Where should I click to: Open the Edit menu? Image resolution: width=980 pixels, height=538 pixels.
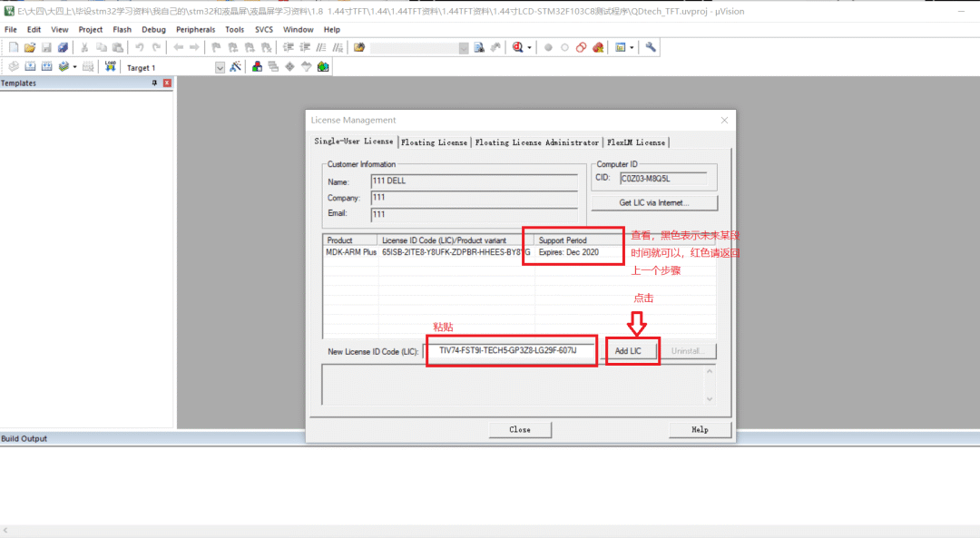[x=34, y=29]
